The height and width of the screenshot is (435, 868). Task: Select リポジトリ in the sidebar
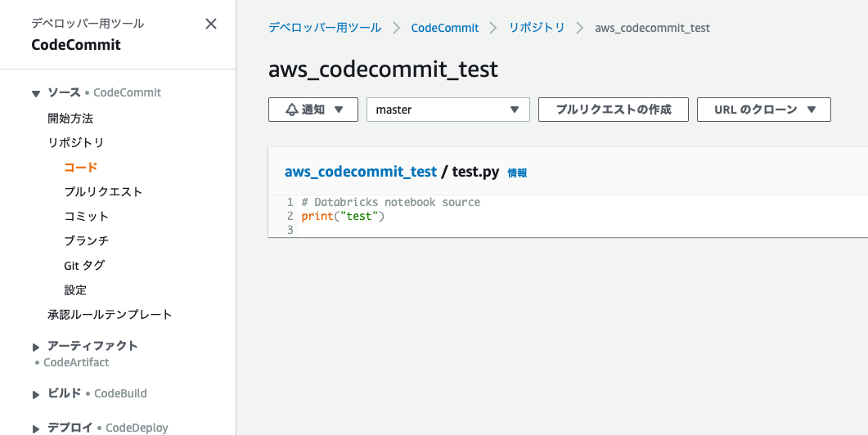[75, 142]
